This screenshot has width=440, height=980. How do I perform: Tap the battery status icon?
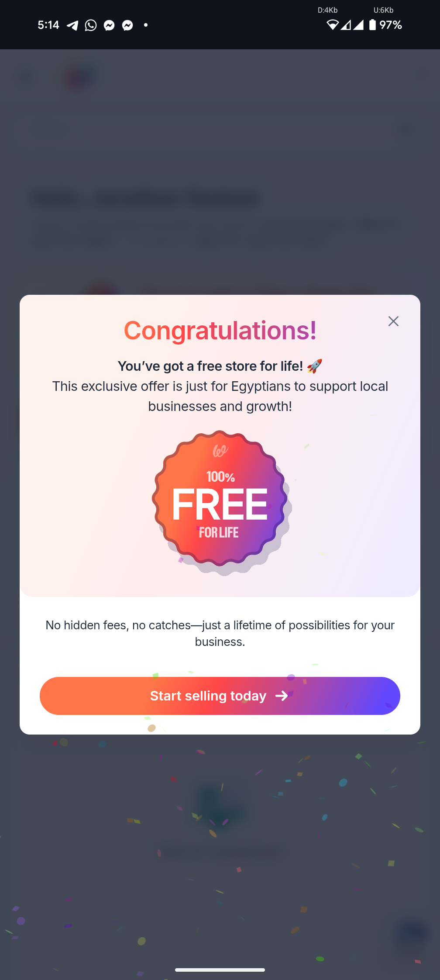pos(372,25)
